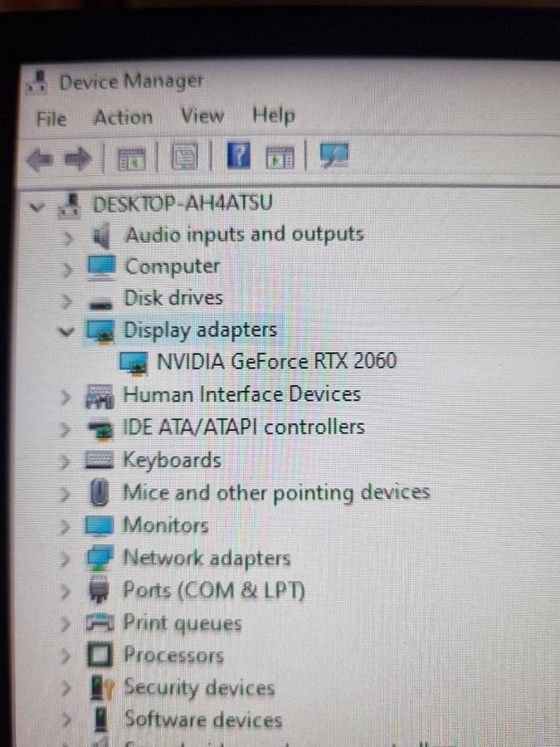Open the Action menu
This screenshot has width=560, height=747.
[124, 117]
